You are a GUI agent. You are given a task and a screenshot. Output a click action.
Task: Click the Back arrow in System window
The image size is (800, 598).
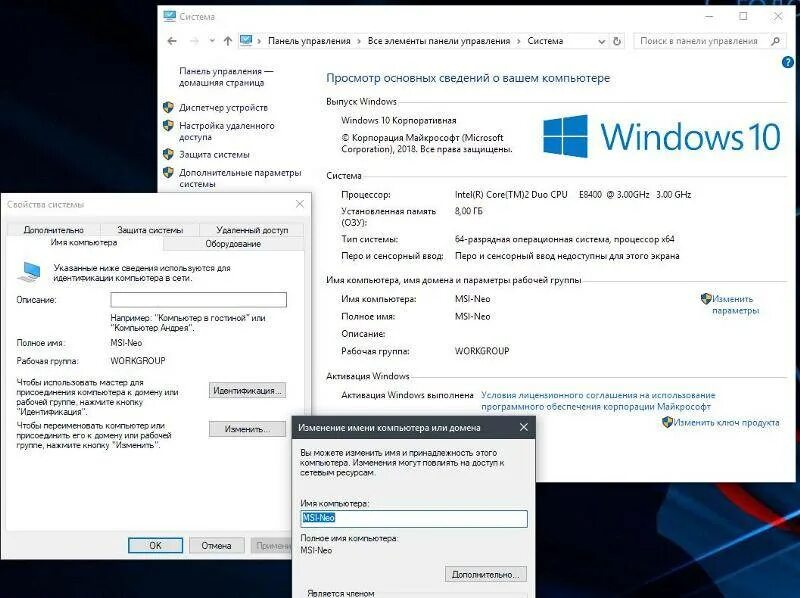point(172,41)
